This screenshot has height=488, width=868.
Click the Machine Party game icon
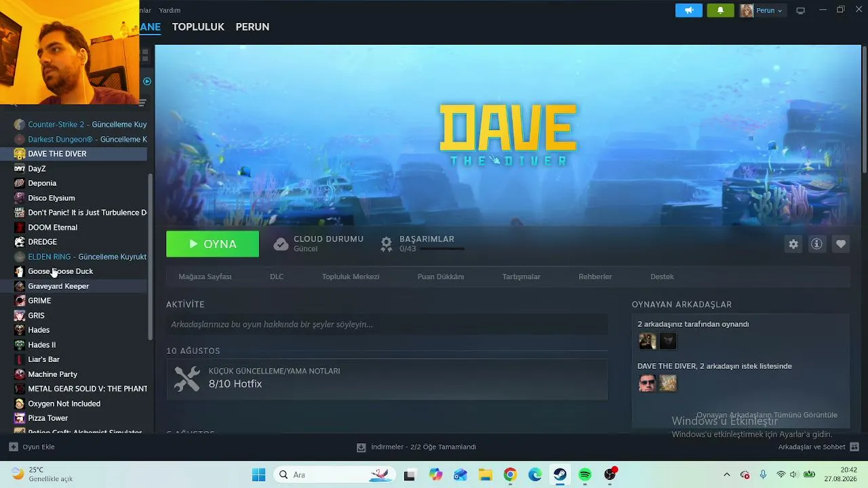click(x=20, y=374)
